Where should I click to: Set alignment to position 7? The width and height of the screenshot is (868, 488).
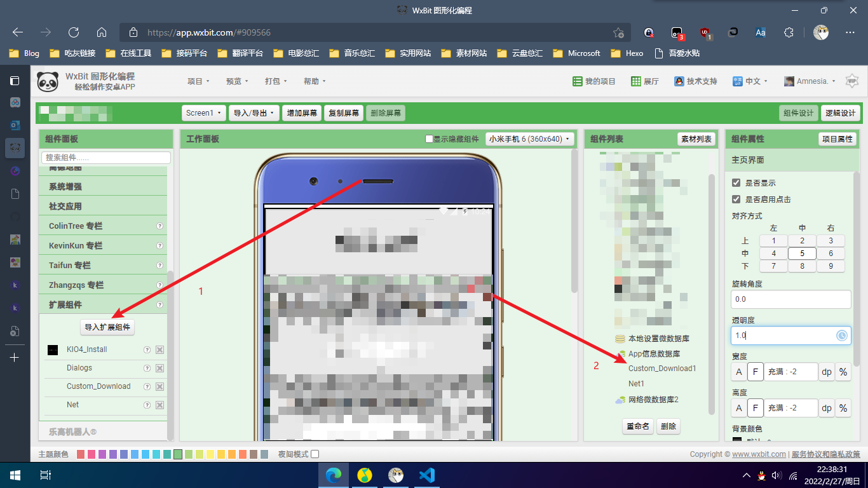click(x=773, y=266)
